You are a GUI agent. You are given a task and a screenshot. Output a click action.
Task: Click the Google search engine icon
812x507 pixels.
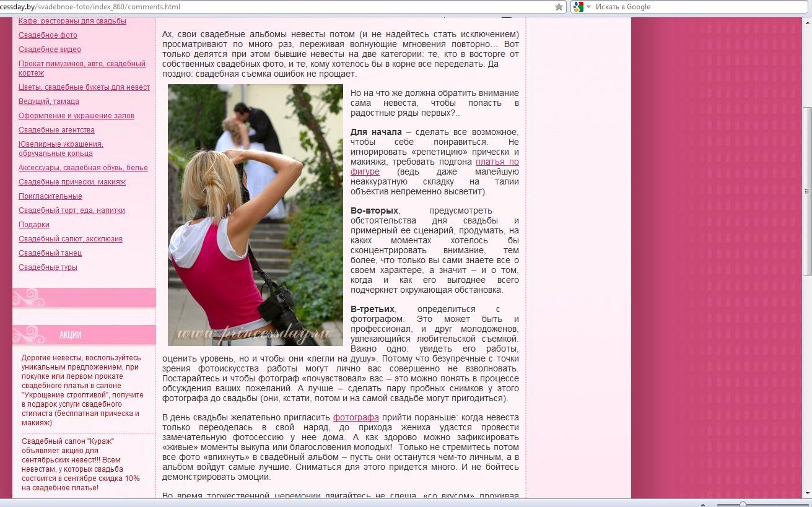point(578,7)
